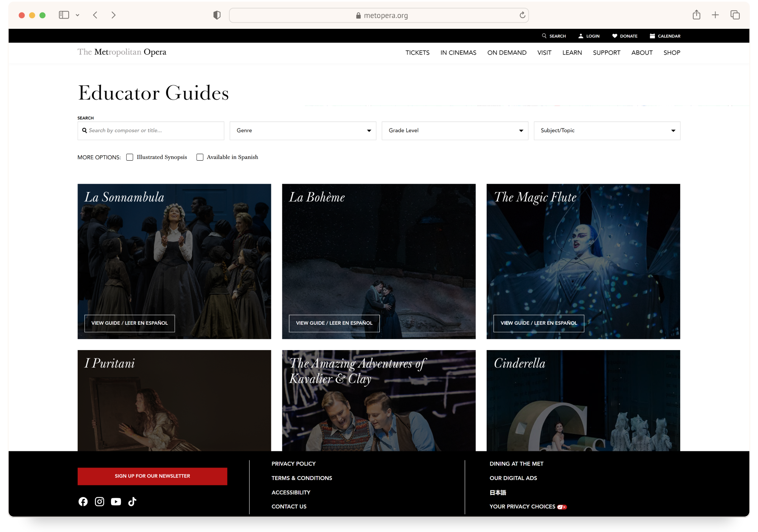View the Magic Flute guide button
The image size is (758, 532).
tap(539, 323)
